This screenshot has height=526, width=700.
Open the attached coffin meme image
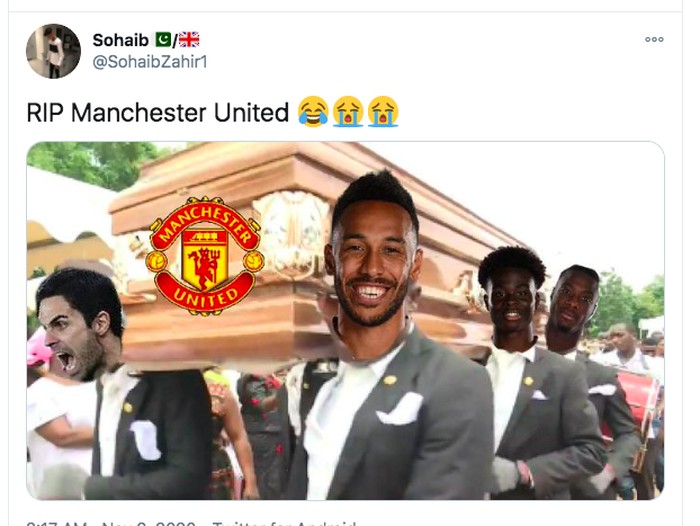point(345,320)
